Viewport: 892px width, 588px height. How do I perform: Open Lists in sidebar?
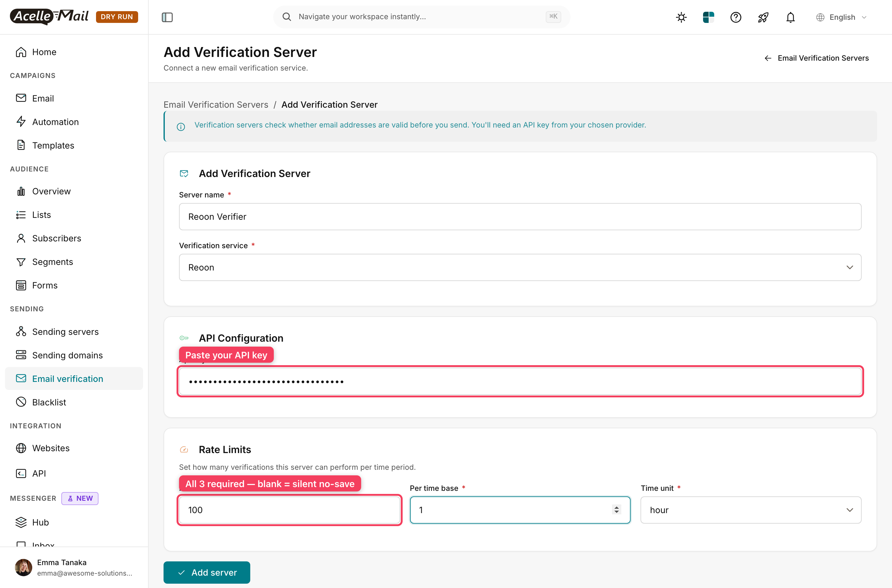(74, 214)
